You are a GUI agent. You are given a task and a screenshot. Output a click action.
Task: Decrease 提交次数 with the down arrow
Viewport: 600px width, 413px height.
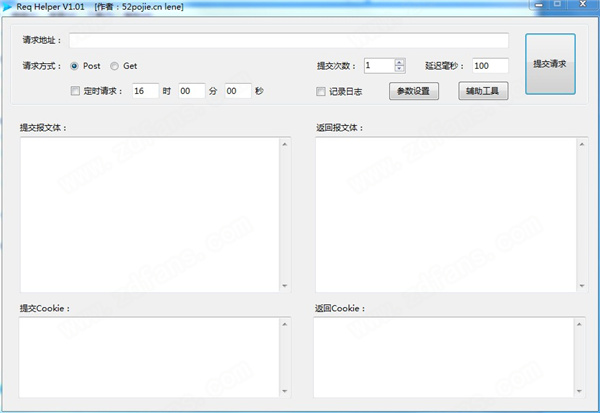point(399,69)
